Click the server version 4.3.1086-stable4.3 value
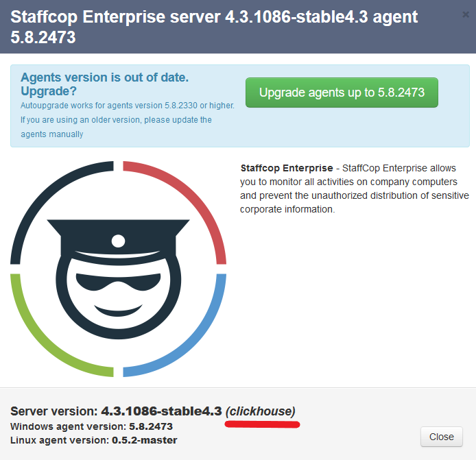This screenshot has width=476, height=460. click(x=161, y=411)
